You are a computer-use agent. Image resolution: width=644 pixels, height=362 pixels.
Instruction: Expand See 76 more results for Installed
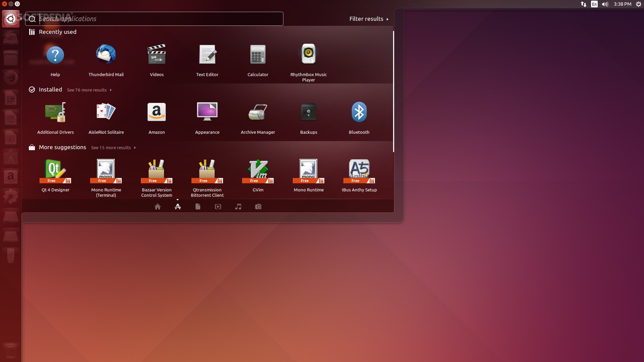[89, 90]
